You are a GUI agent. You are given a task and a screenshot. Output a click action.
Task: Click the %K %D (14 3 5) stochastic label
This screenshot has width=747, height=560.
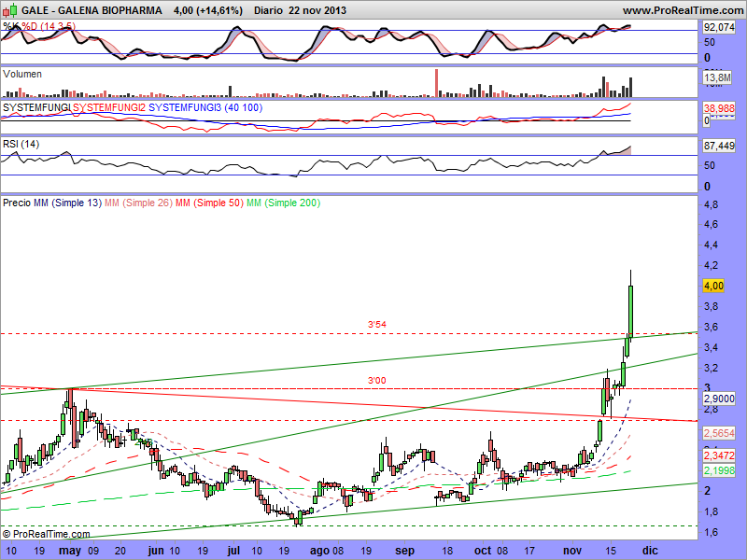[x=39, y=26]
